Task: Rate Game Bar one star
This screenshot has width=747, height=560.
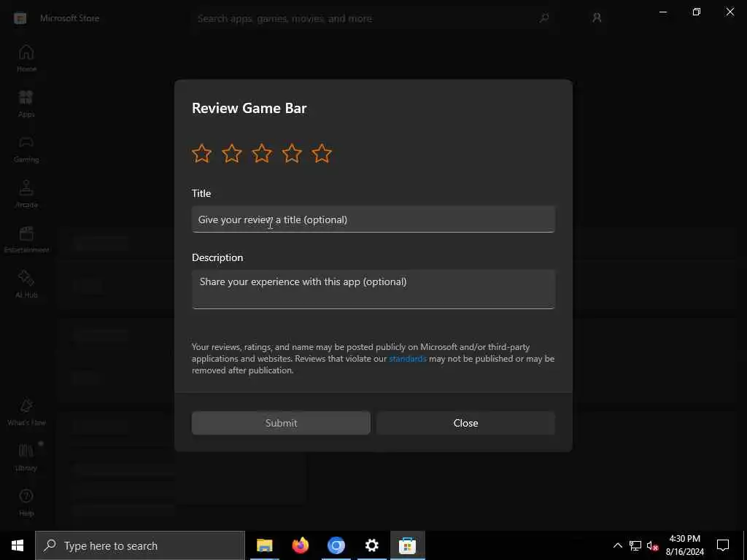Action: pos(201,153)
